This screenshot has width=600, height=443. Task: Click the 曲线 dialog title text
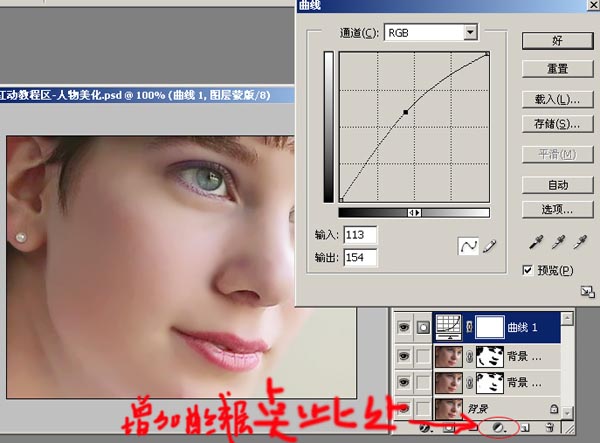tap(310, 5)
